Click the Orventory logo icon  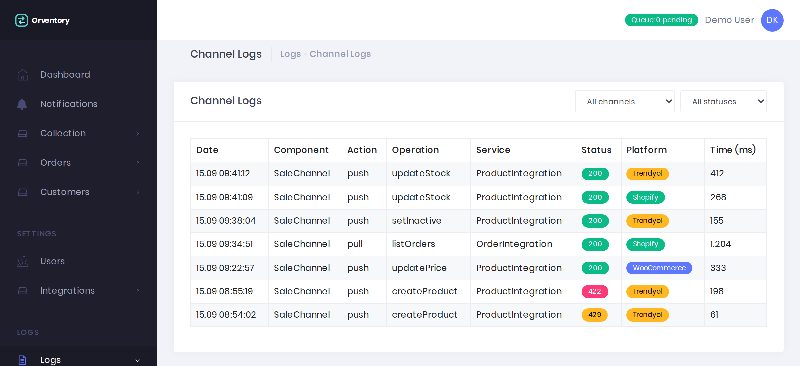pyautogui.click(x=21, y=20)
